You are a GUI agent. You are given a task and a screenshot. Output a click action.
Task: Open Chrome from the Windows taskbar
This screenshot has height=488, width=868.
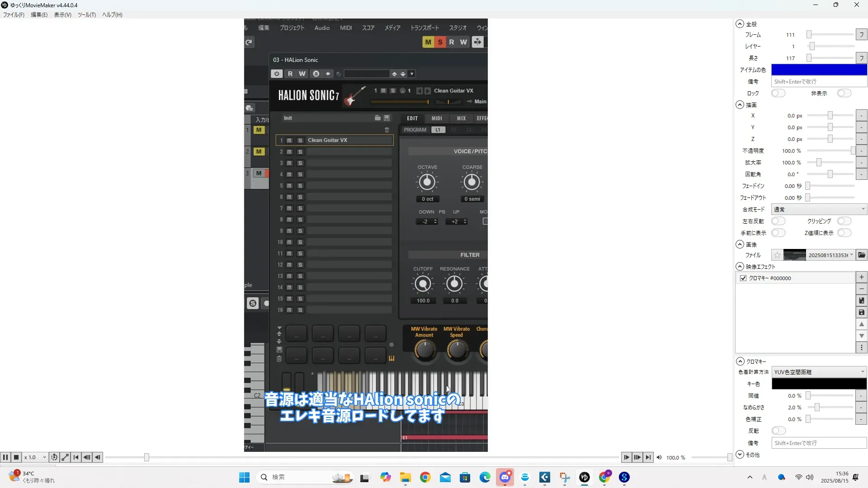425,478
